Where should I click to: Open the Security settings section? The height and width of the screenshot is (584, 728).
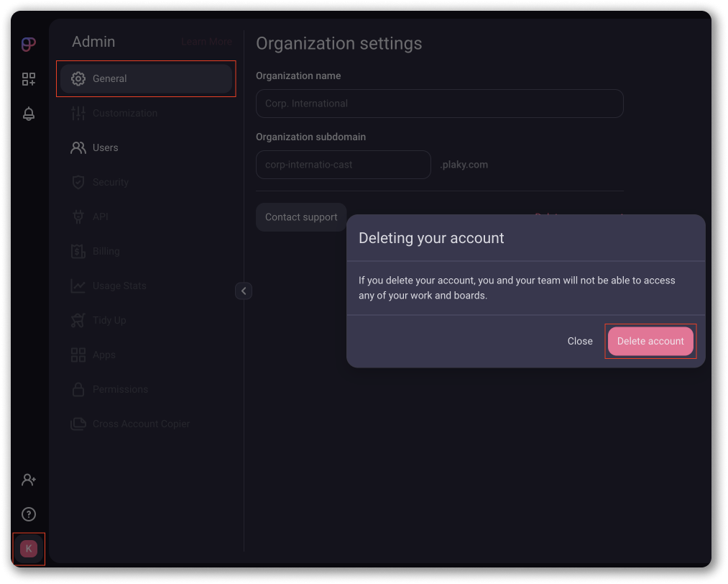point(110,182)
